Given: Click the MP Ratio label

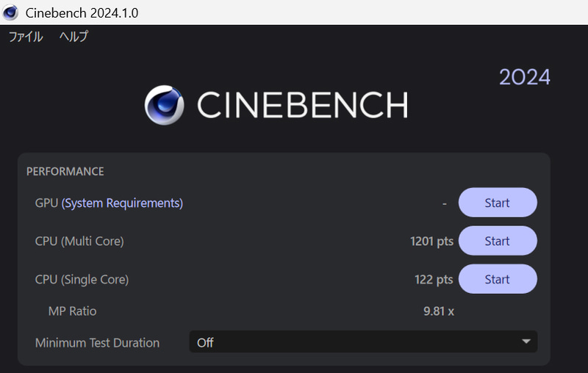Looking at the screenshot, I should (x=72, y=311).
